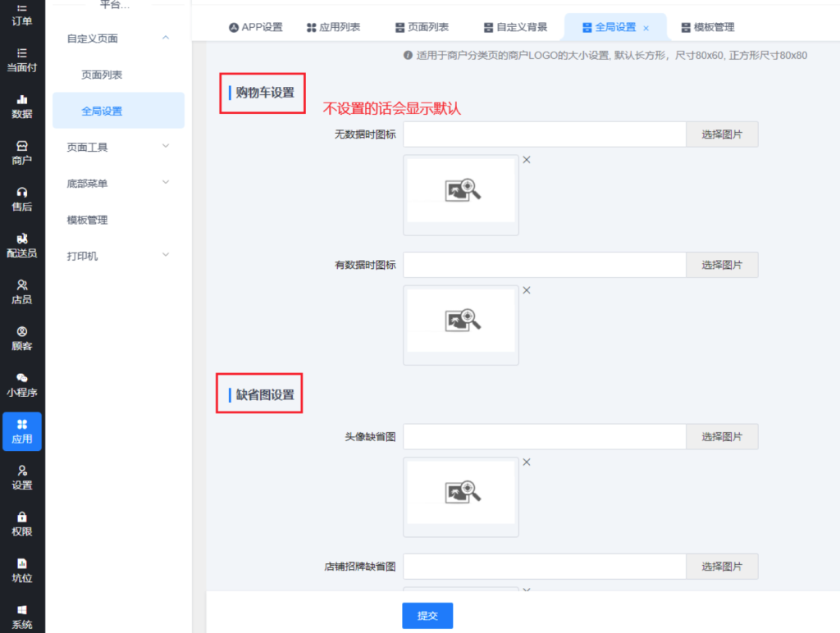Open 页面列表 in the left submenu
The width and height of the screenshot is (840, 633).
(x=102, y=75)
